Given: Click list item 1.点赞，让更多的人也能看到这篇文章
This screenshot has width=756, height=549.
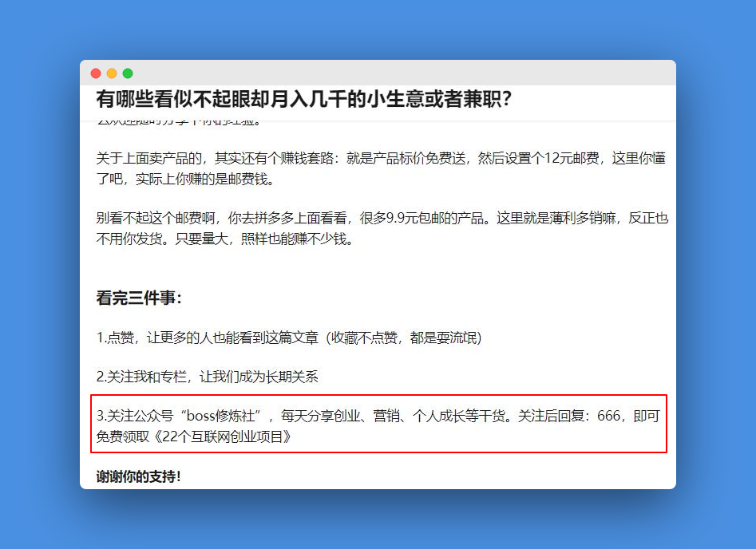Looking at the screenshot, I should coord(289,338).
